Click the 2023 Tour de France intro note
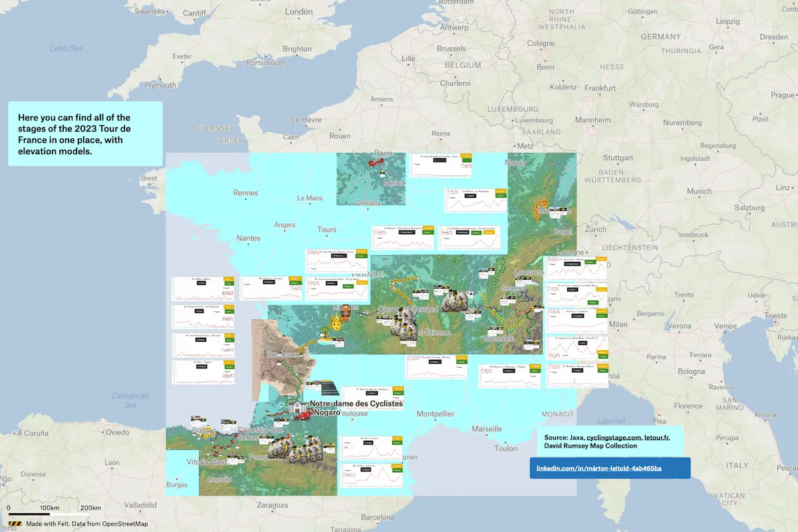 [85, 134]
